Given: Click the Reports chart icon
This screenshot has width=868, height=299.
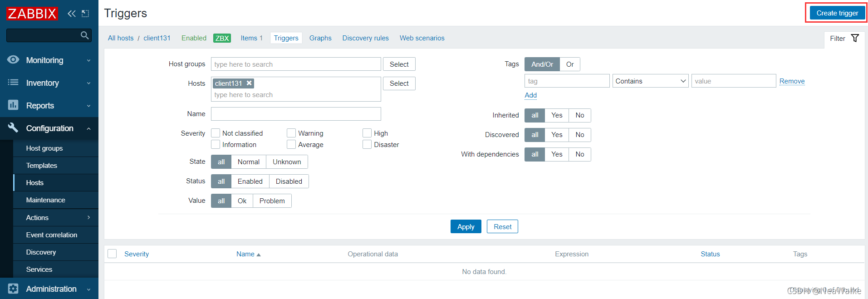Looking at the screenshot, I should 13,105.
